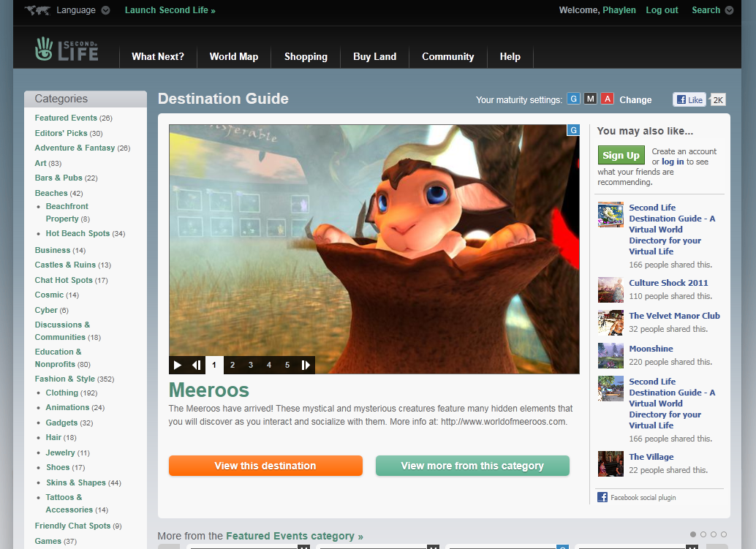This screenshot has height=549, width=756.
Task: Open the Art category
Action: [40, 163]
